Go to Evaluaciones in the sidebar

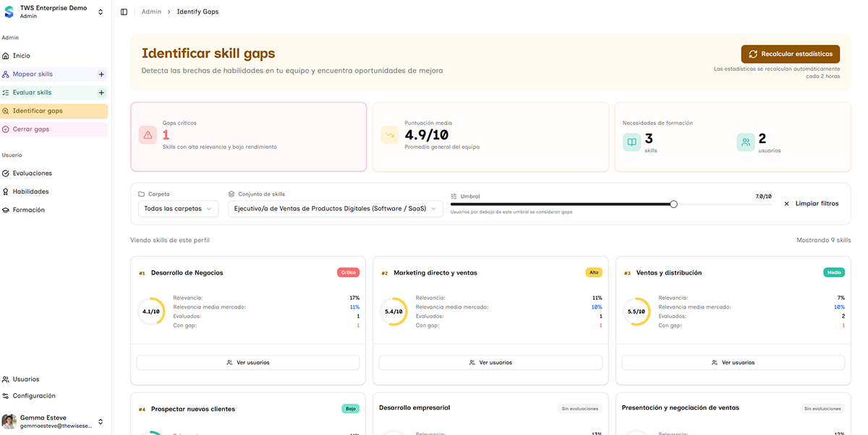[32, 173]
